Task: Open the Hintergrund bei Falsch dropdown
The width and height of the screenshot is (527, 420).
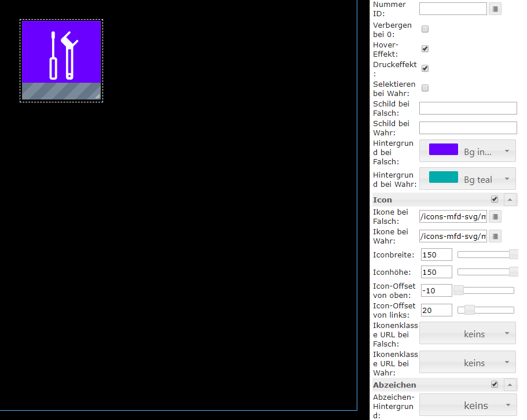Action: click(x=467, y=150)
